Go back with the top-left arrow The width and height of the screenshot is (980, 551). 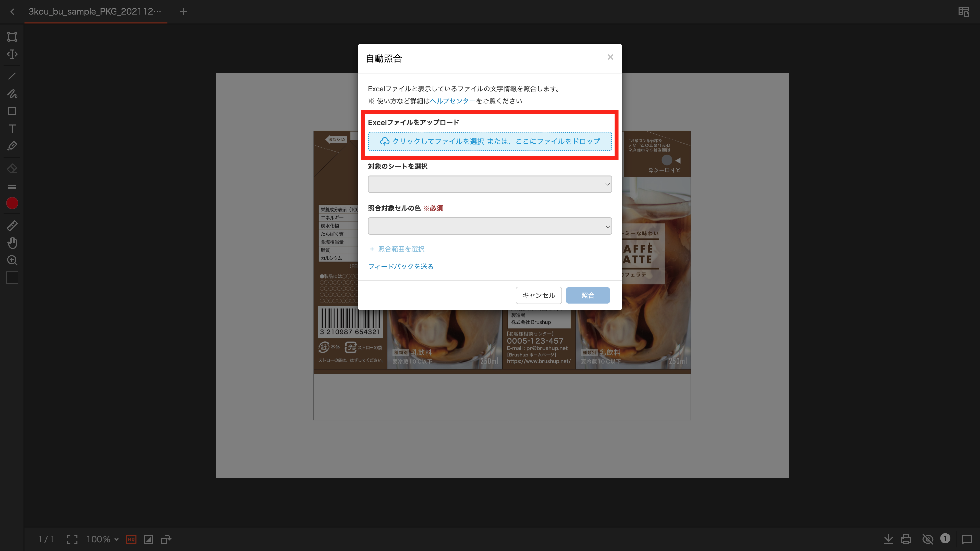[12, 12]
